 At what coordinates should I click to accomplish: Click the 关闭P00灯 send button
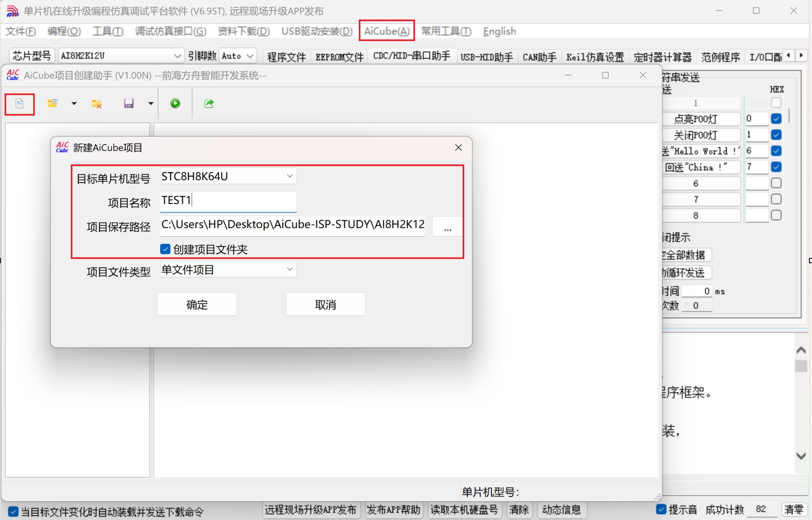pyautogui.click(x=701, y=135)
